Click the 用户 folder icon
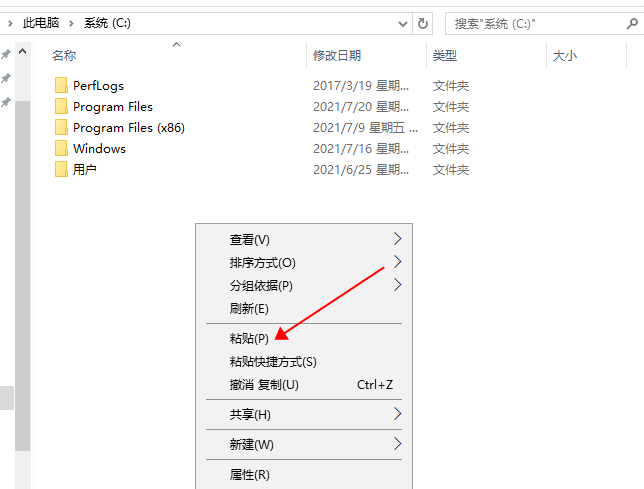Viewport: 644px width, 489px height. [61, 170]
